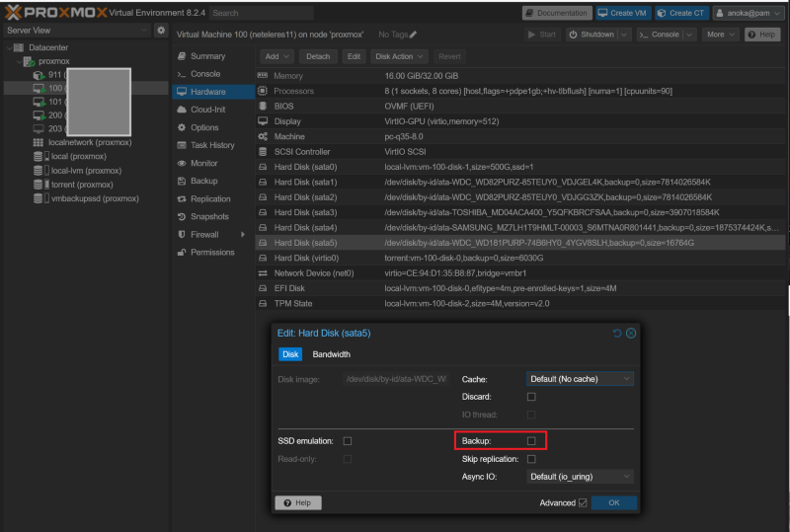790x532 pixels.
Task: Open the Options section
Action: click(213, 128)
